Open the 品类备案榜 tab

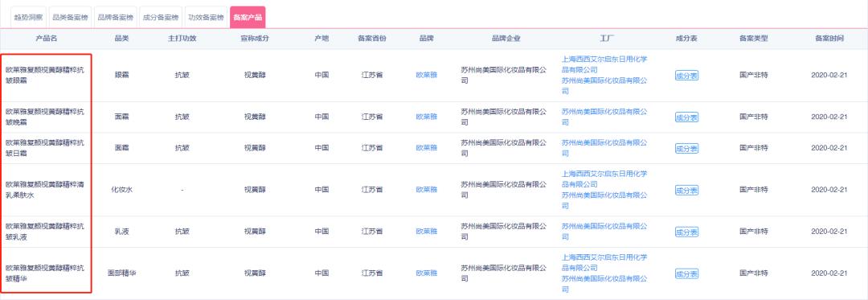point(70,17)
